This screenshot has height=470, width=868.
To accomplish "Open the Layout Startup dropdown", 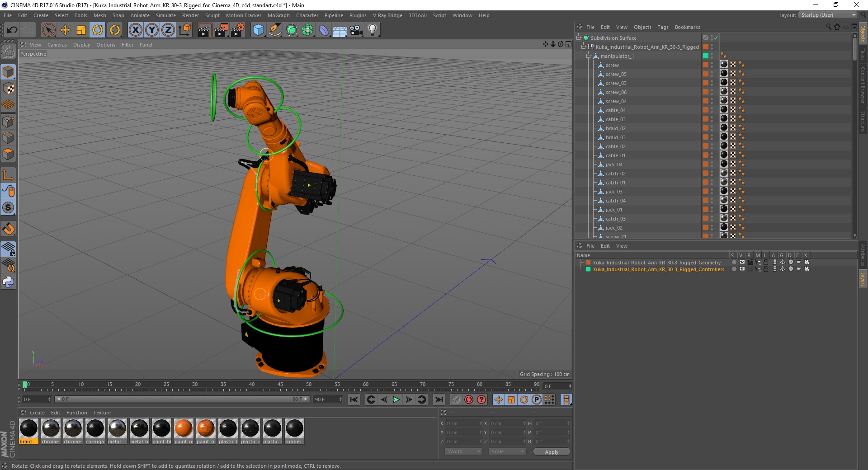I will click(828, 15).
